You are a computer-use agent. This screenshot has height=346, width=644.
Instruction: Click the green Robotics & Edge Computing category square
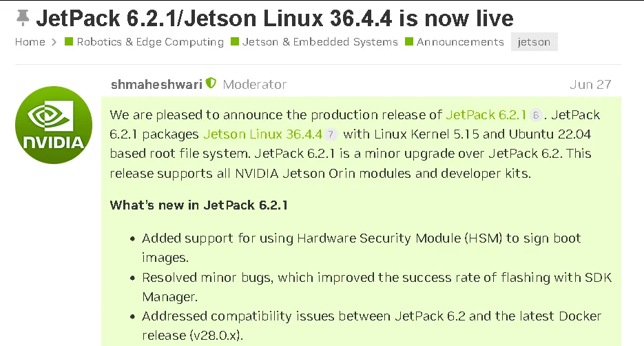[69, 41]
